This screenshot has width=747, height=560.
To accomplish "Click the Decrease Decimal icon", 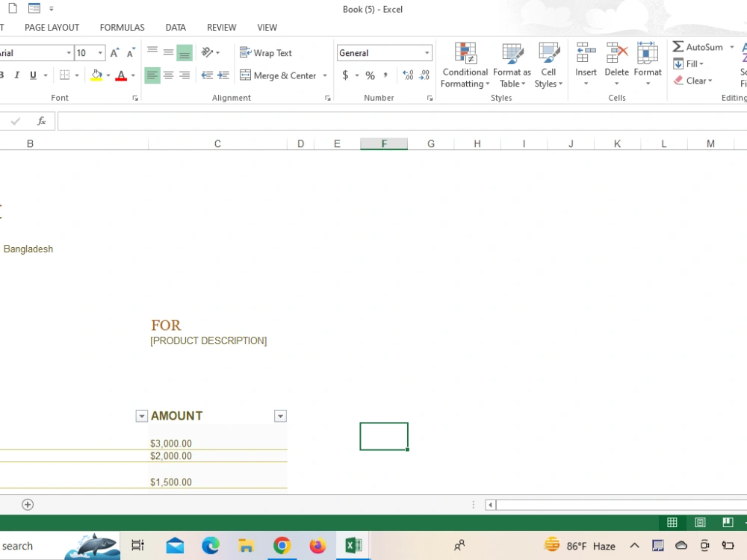I will (x=424, y=75).
